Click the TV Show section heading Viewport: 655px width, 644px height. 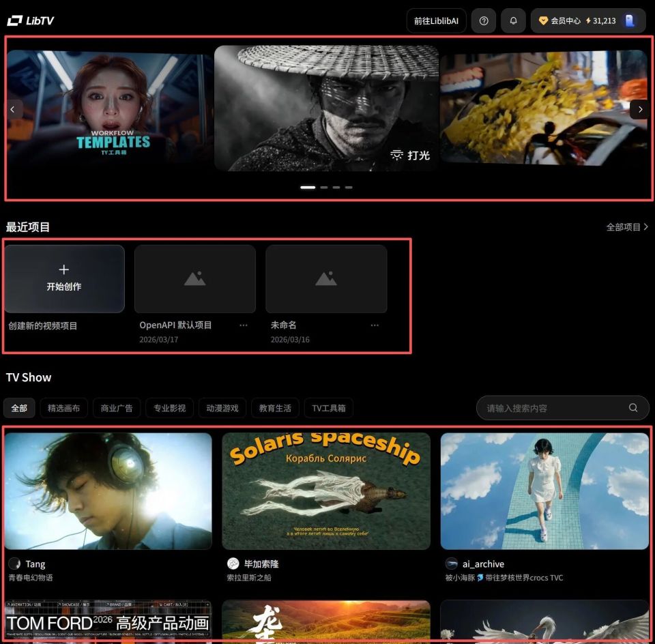pyautogui.click(x=29, y=377)
